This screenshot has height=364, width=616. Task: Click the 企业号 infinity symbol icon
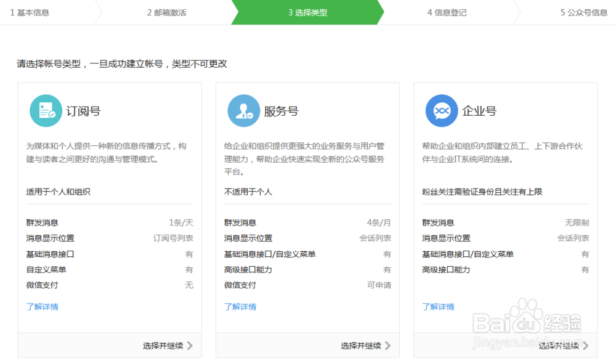(441, 109)
